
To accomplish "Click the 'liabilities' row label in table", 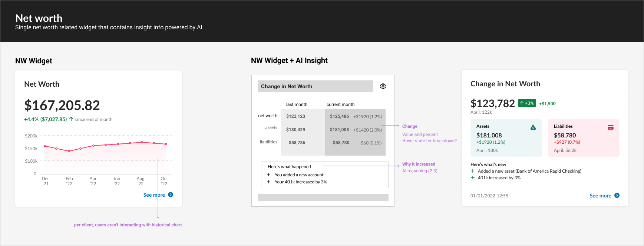I will point(268,142).
